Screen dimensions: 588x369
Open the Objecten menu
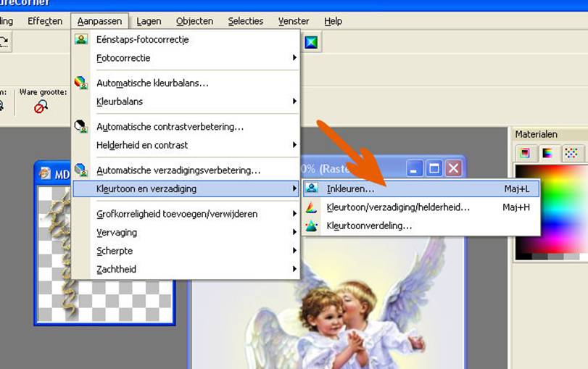[x=194, y=21]
